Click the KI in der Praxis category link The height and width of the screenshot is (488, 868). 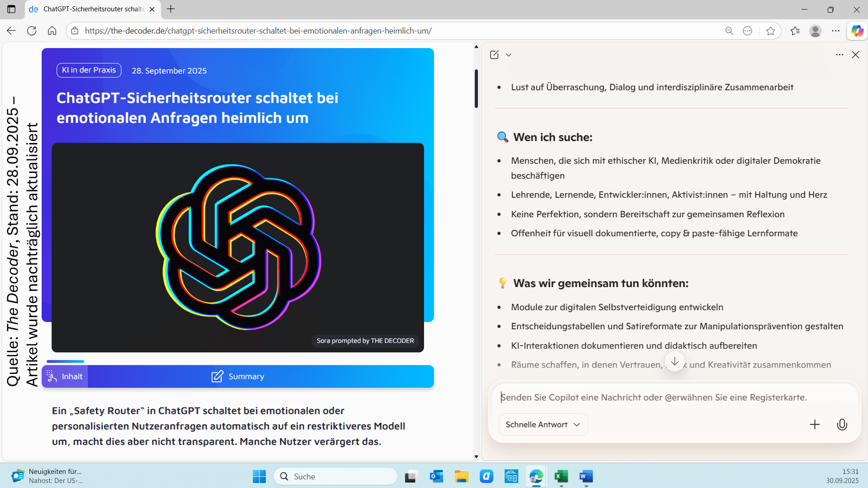(x=89, y=70)
